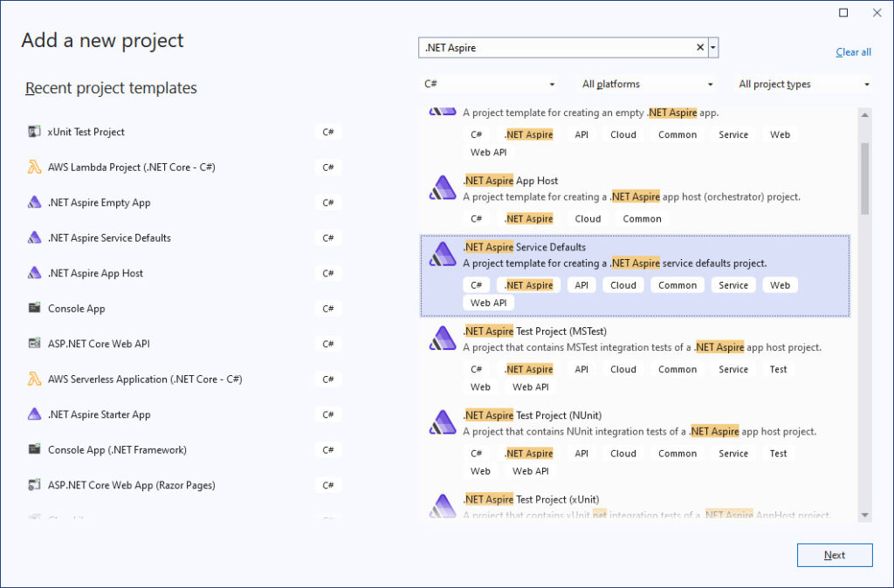Click the .NET Aspire Empty App icon in recents
Viewport: 894px width, 588px height.
tap(34, 202)
